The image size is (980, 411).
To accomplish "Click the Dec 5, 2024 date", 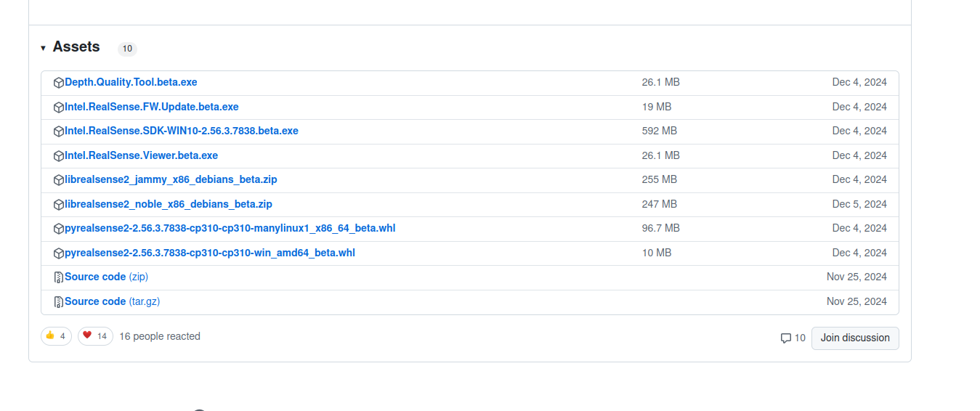I will (x=859, y=204).
